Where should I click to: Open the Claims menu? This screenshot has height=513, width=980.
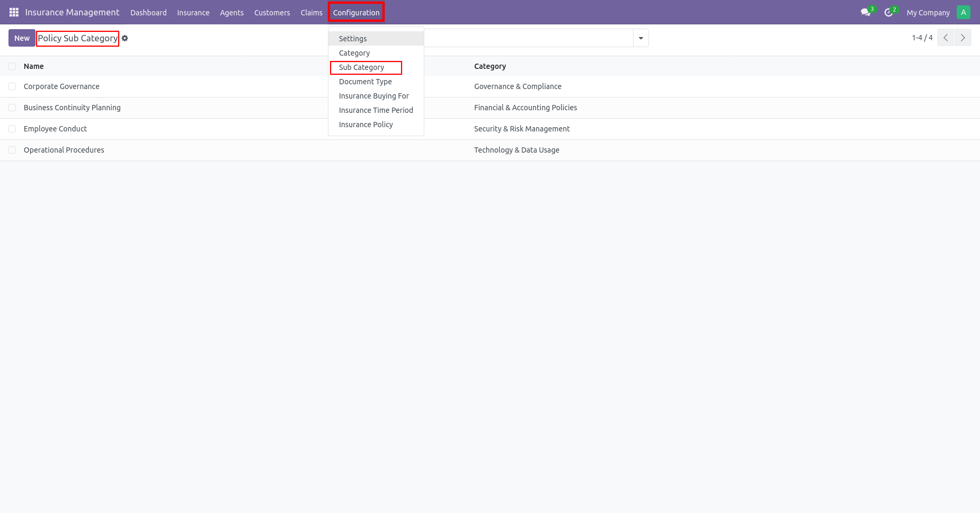pos(311,13)
